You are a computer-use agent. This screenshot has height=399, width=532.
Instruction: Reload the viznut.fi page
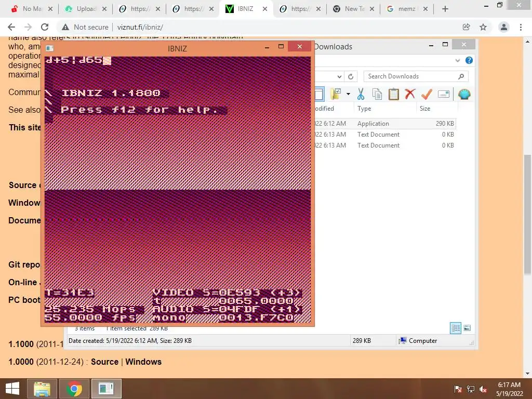pyautogui.click(x=45, y=27)
